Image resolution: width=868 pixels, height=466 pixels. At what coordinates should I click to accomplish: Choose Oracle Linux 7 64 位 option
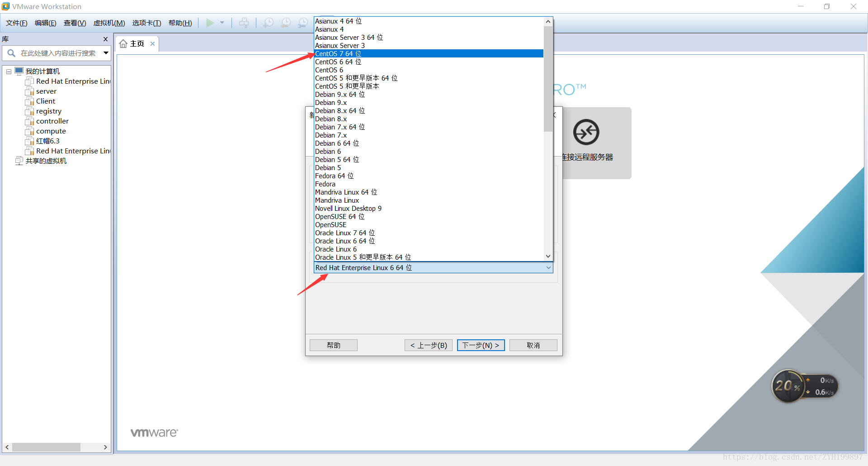(x=429, y=233)
